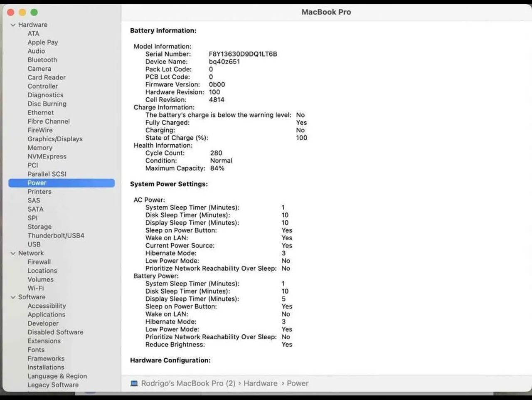Click the highlighted Power sidebar item
532x400 pixels.
click(62, 183)
